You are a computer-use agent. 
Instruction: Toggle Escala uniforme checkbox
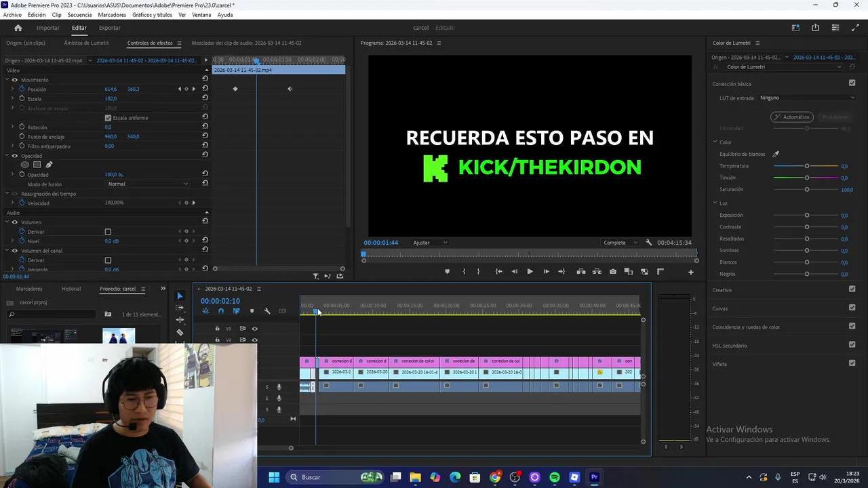click(x=108, y=118)
